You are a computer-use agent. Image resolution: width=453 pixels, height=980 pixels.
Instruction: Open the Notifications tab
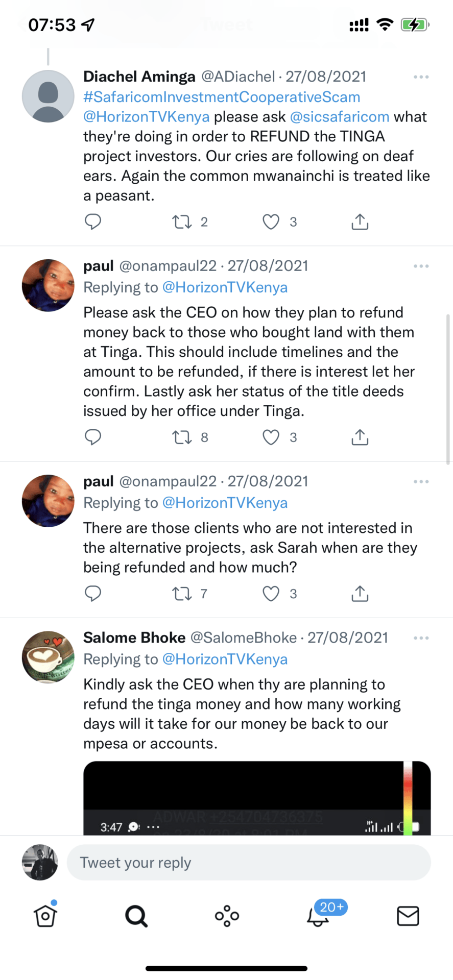[x=318, y=916]
